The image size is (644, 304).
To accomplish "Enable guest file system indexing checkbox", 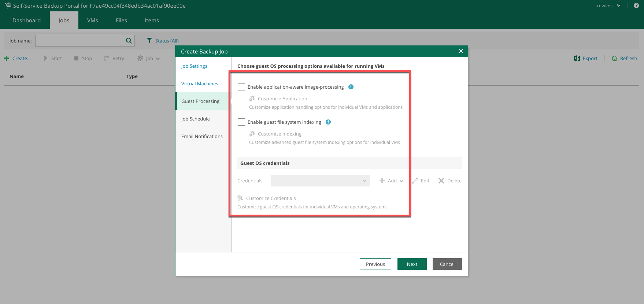I will tap(241, 122).
